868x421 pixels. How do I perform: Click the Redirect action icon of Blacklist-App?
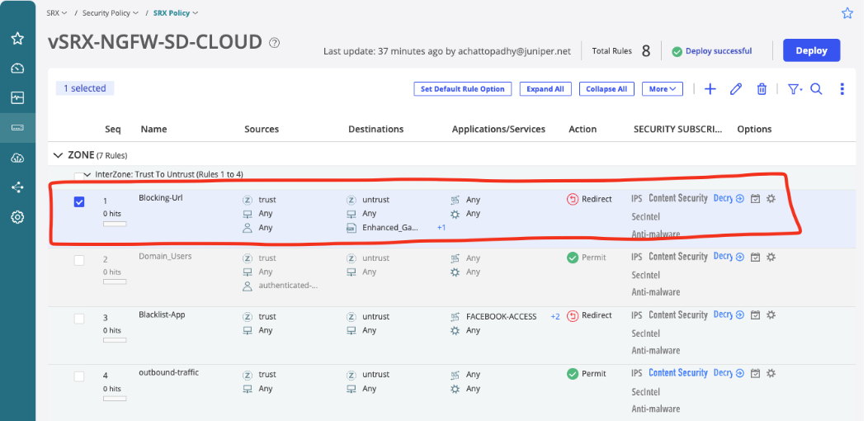tap(573, 315)
